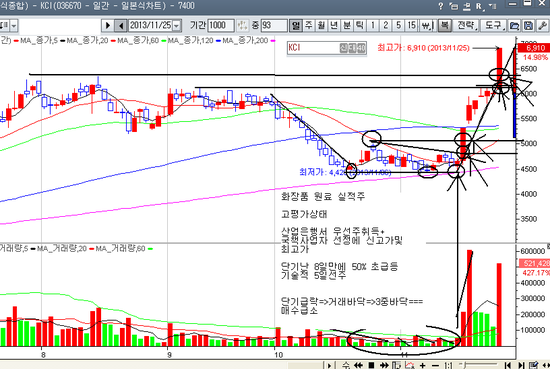Open the date dropdown next to 2013/11/25
This screenshot has width=550, height=369.
[177, 26]
